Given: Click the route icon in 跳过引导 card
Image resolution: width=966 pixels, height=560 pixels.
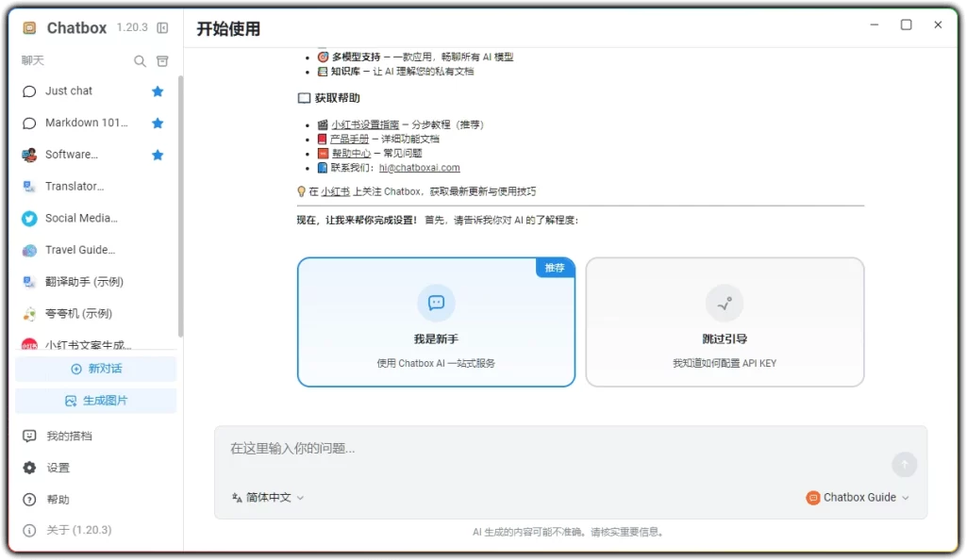Looking at the screenshot, I should 724,303.
